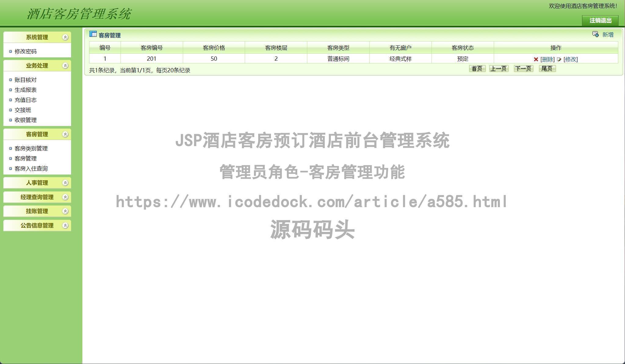Click the bullet icon beside 交接班
This screenshot has width=625, height=364.
pos(10,110)
